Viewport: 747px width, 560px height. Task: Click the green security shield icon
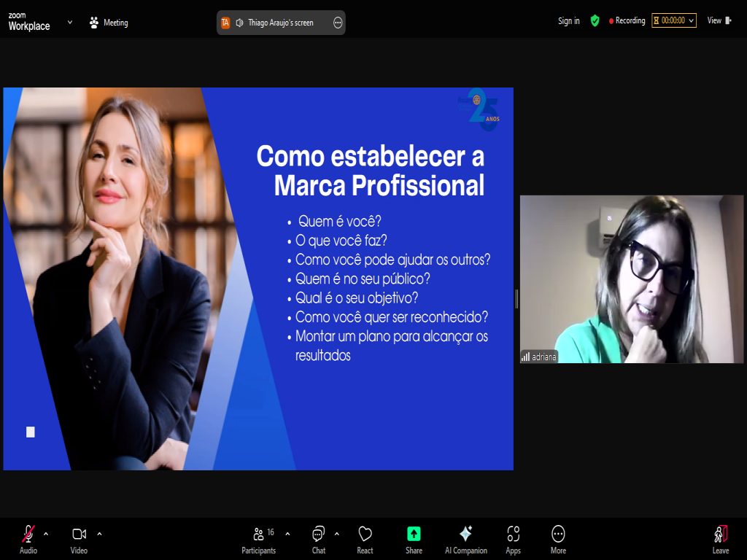point(595,21)
